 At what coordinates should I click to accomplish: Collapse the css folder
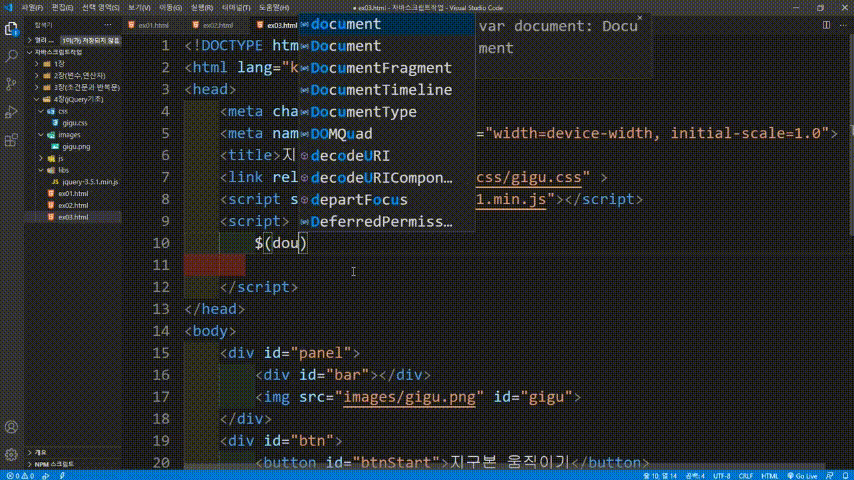(73, 111)
